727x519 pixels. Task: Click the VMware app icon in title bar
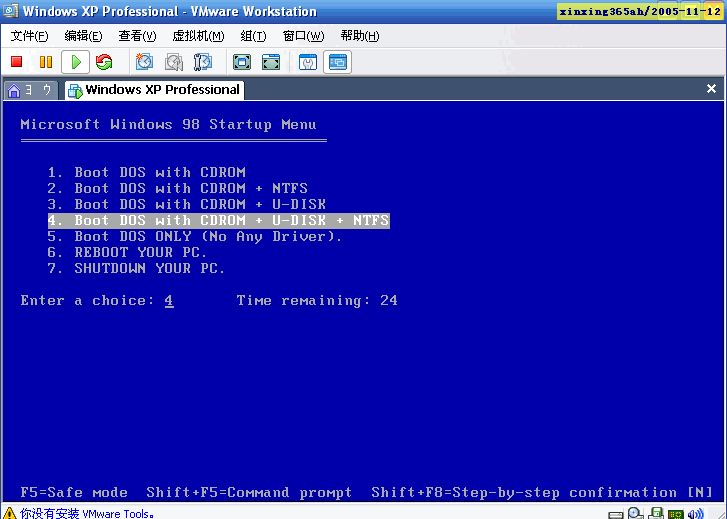point(11,10)
